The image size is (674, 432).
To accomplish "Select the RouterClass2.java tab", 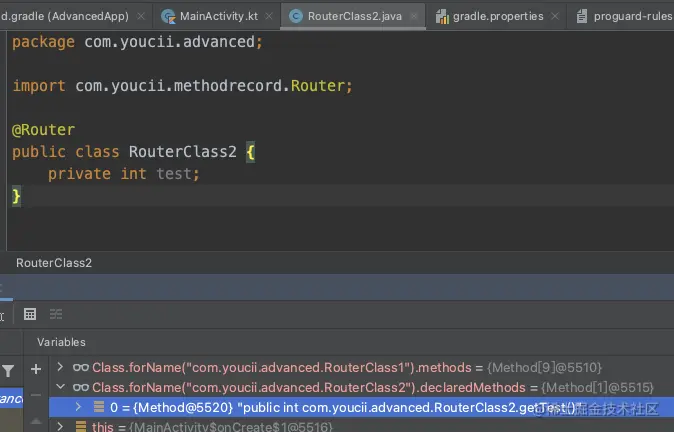I will coord(353,16).
